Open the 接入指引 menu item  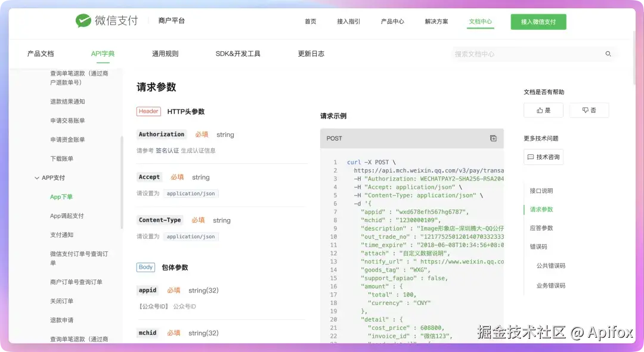[x=348, y=20]
